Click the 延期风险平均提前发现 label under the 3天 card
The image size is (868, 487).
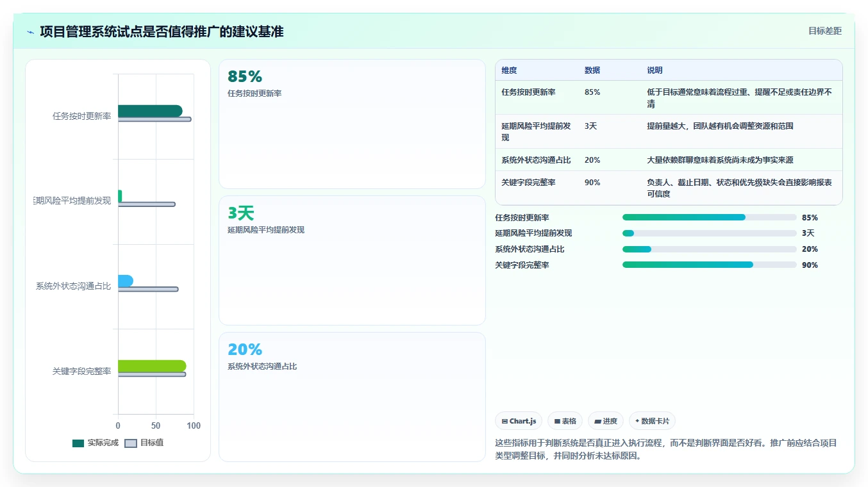coord(266,230)
